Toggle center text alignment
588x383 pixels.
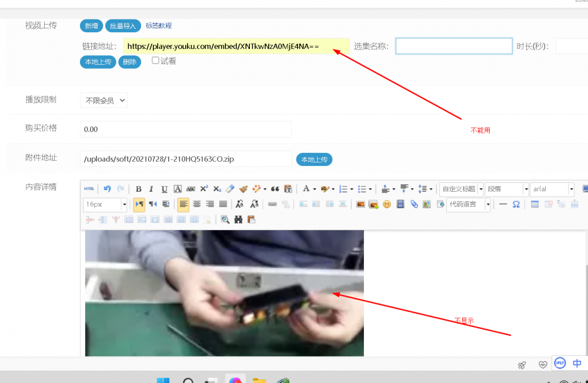[196, 204]
